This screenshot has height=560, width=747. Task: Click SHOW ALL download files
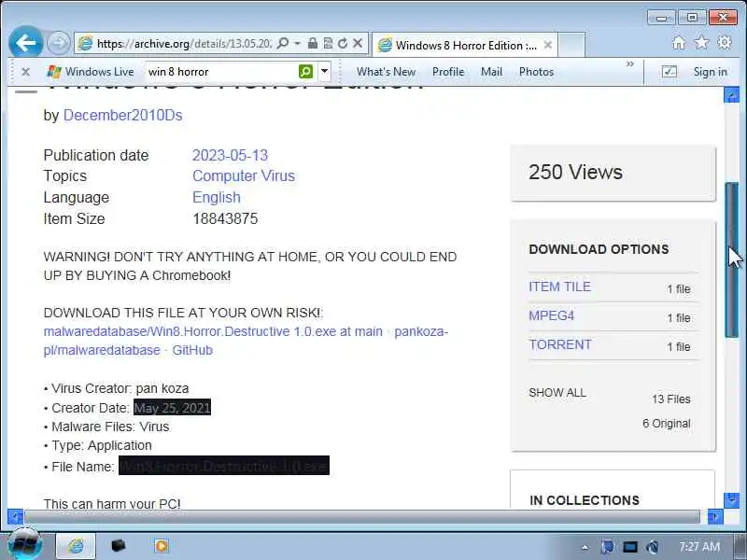[x=557, y=393]
